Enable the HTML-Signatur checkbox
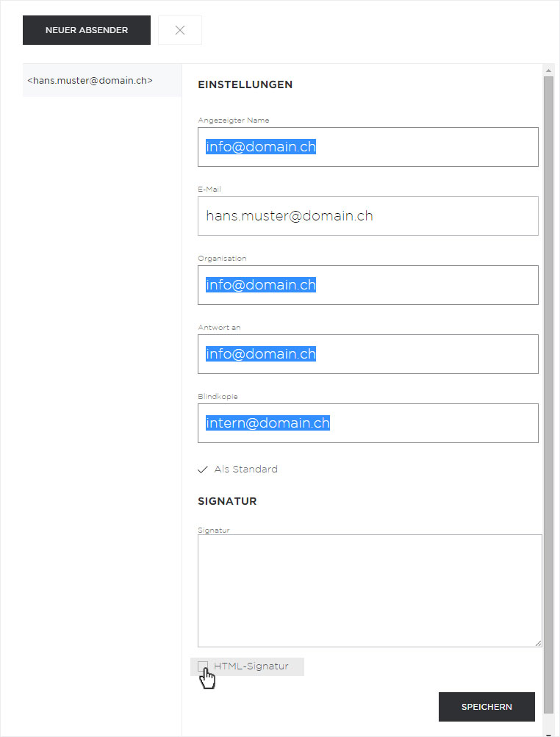Viewport: 560px width, 737px height. 203,666
